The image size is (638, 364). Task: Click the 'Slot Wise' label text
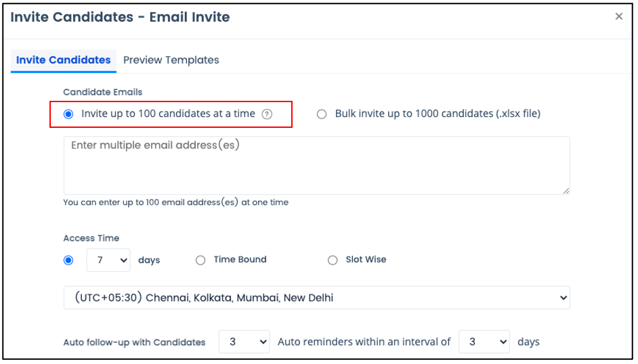(x=366, y=260)
